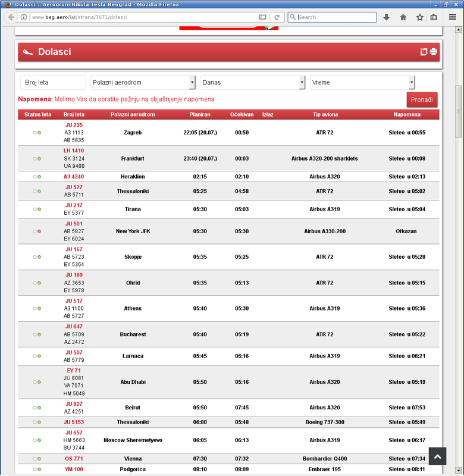Click the scroll-to-top arrow button
This screenshot has height=476, width=464.
(437, 456)
